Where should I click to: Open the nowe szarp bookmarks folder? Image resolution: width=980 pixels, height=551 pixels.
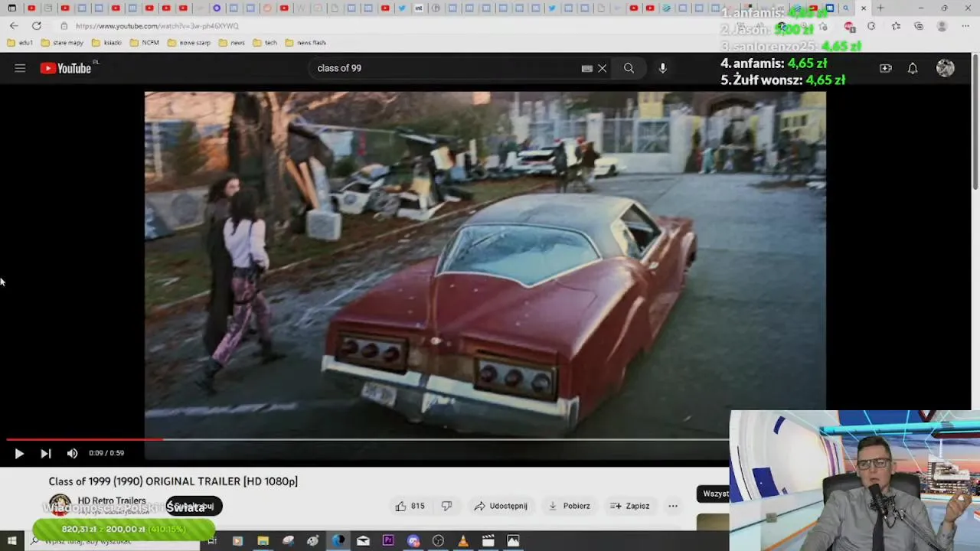click(189, 43)
